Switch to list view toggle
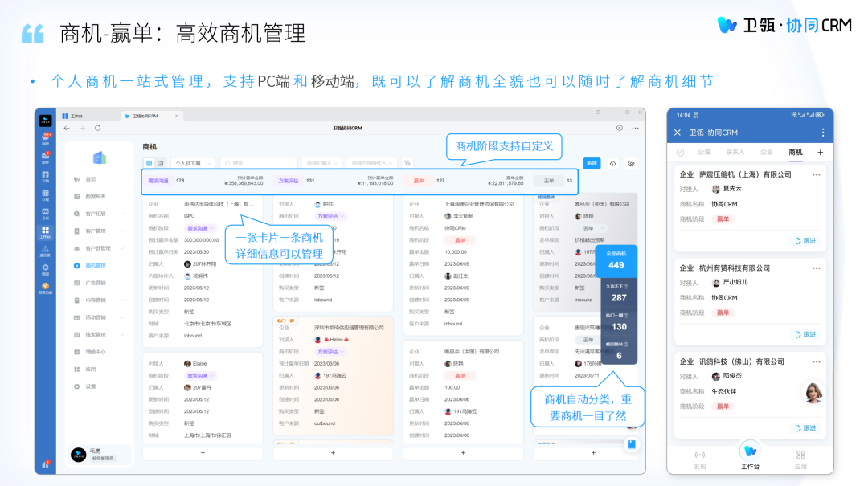 coord(159,163)
